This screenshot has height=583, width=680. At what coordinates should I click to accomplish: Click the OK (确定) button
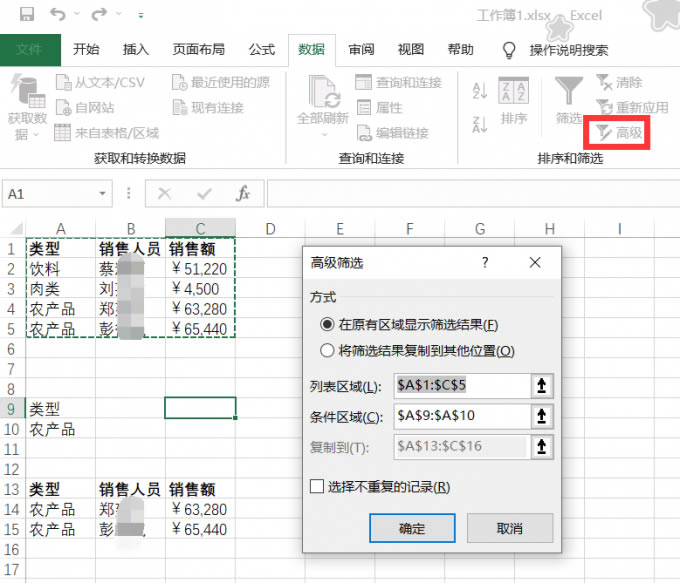pyautogui.click(x=412, y=529)
